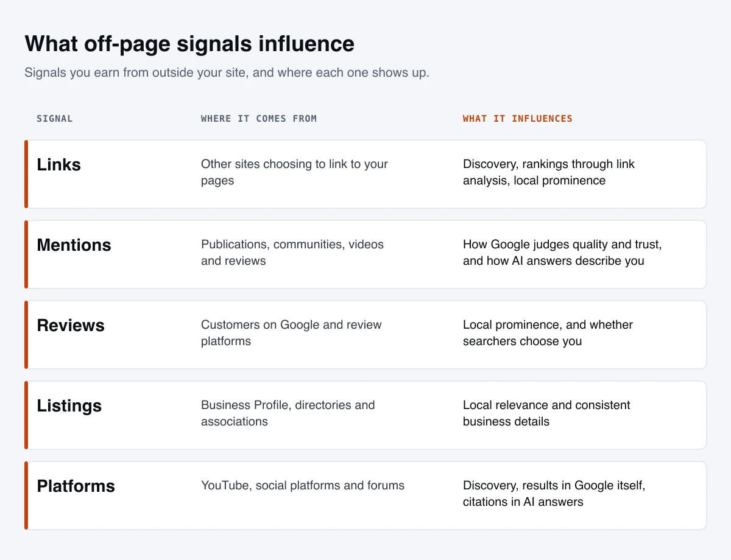Select the 'Platforms' row title
The image size is (731, 560).
[x=76, y=486]
